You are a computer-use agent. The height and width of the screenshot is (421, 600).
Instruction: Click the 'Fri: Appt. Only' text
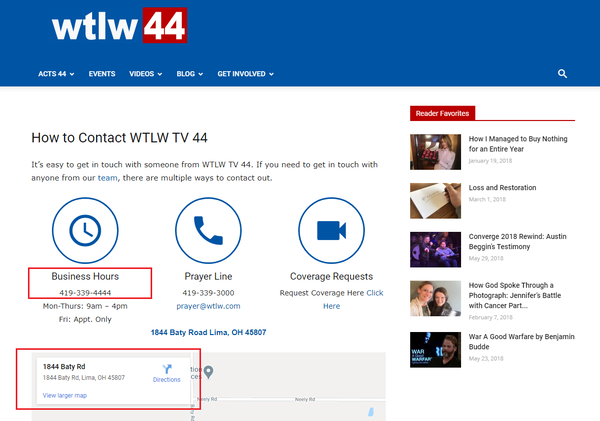[85, 319]
